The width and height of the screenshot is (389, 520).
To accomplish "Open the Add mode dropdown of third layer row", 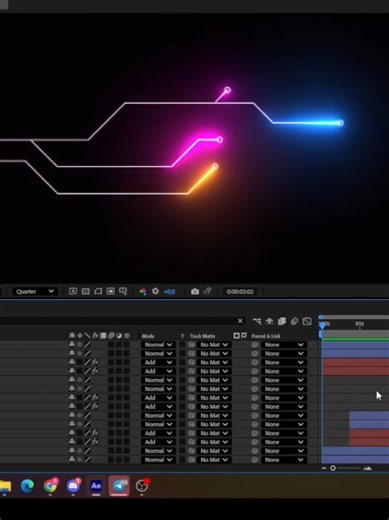I will pyautogui.click(x=158, y=362).
